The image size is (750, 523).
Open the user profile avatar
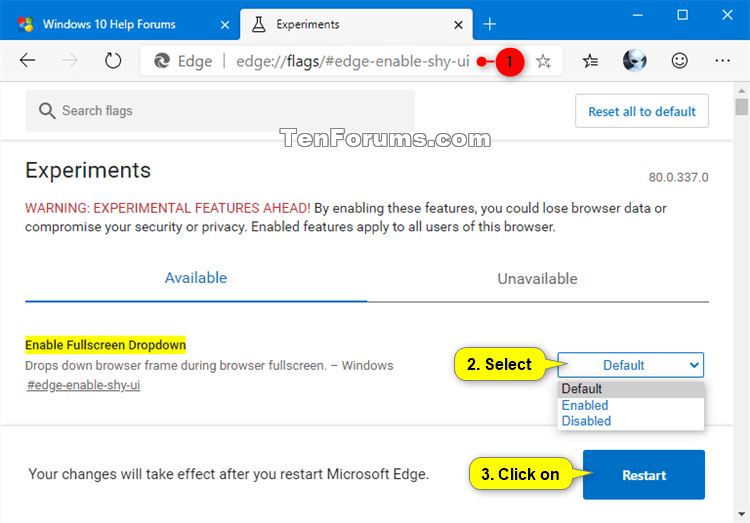click(634, 60)
